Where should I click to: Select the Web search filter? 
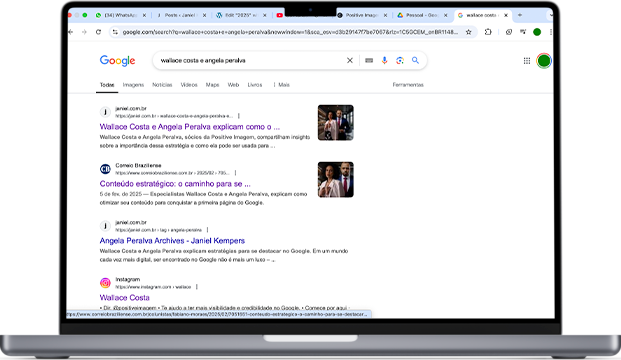(x=233, y=85)
